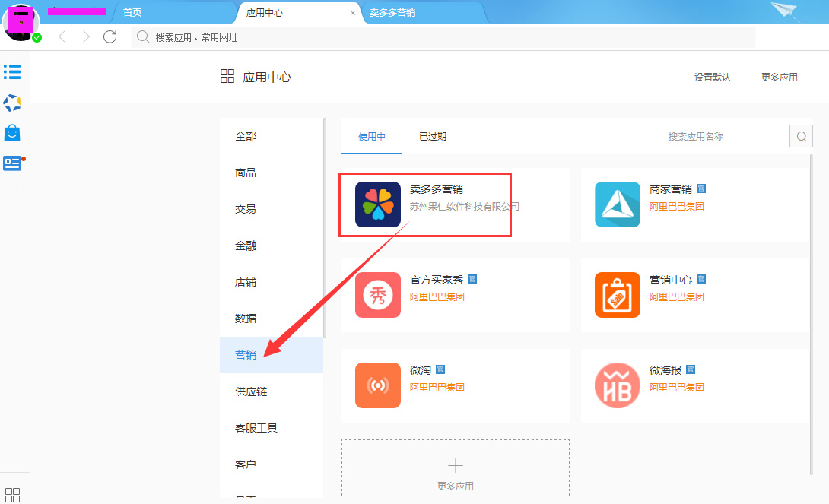
Task: Click the 微淘 app title
Action: click(421, 370)
